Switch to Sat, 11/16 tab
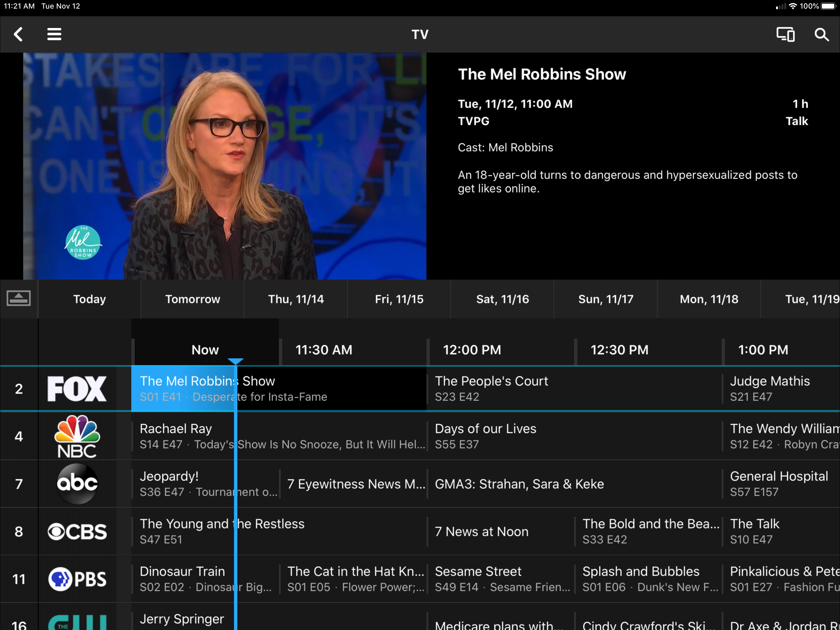Viewport: 840px width, 630px height. [x=502, y=299]
